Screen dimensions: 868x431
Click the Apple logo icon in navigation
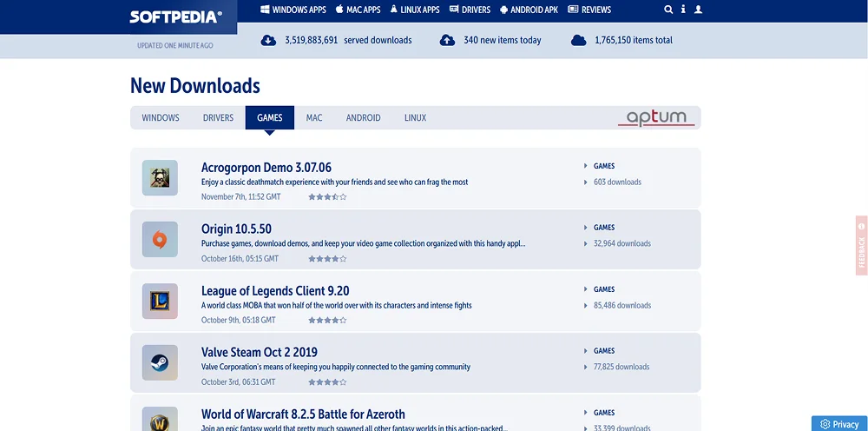[x=339, y=10]
